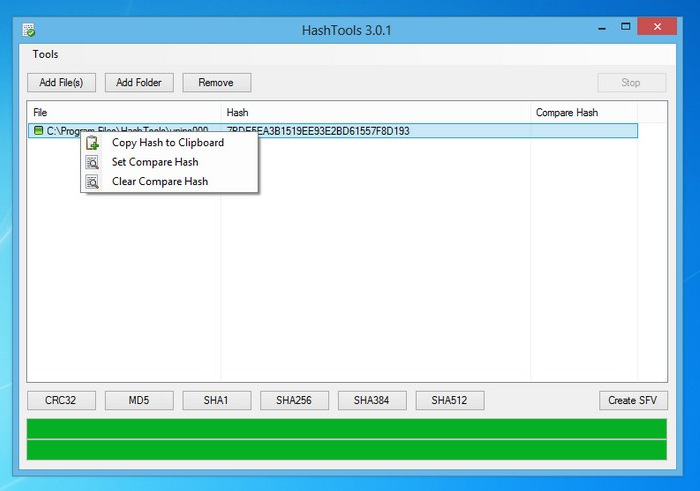
Task: Maximize the HashTools window
Action: pos(625,27)
